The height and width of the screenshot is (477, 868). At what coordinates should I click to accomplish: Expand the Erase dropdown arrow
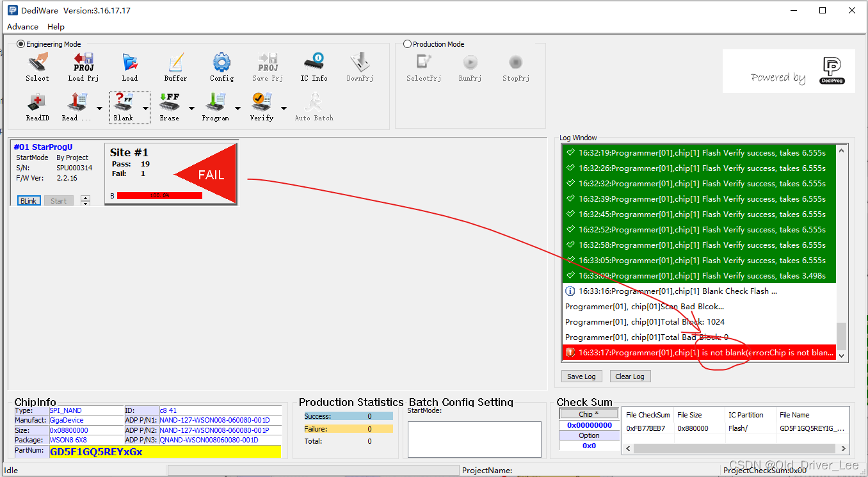191,108
